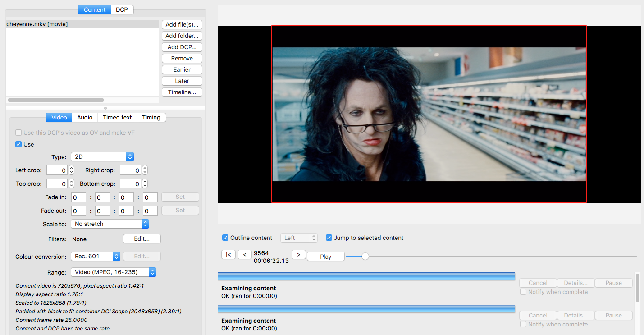Open the Scale to dropdown
The height and width of the screenshot is (335, 644).
click(110, 224)
